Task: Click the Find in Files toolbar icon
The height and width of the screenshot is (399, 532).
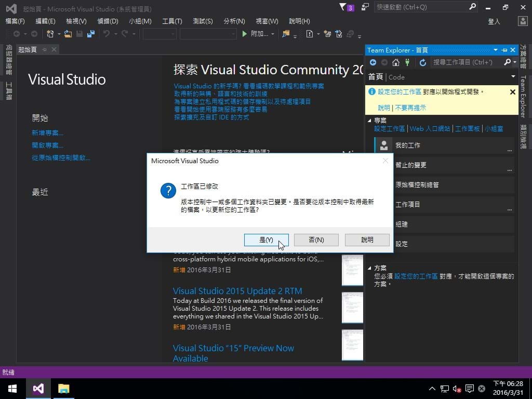Action: point(286,34)
